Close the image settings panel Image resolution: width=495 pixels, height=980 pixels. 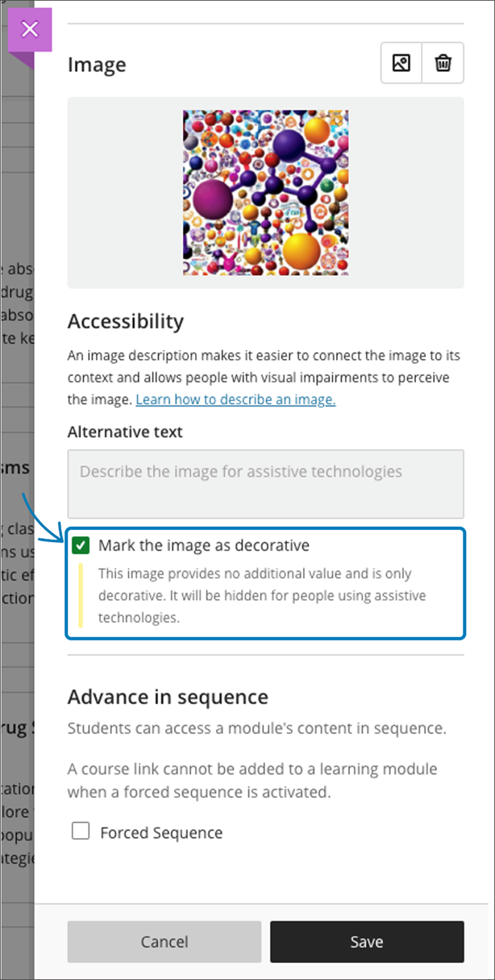coord(30,30)
